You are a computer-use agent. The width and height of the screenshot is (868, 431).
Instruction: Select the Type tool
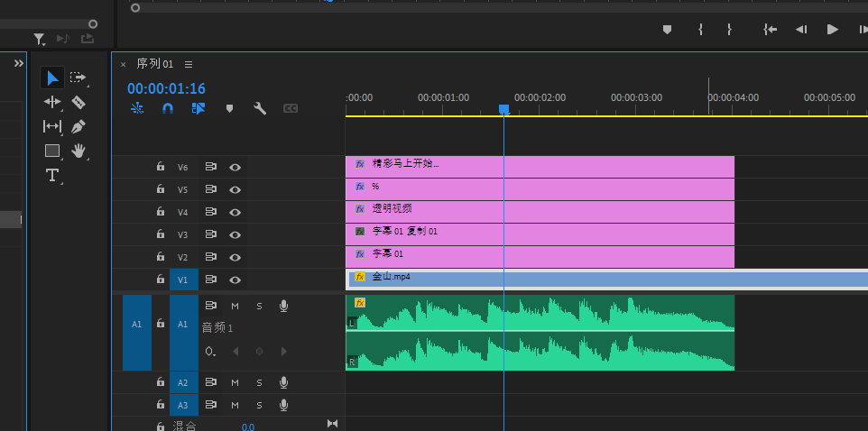click(x=52, y=175)
